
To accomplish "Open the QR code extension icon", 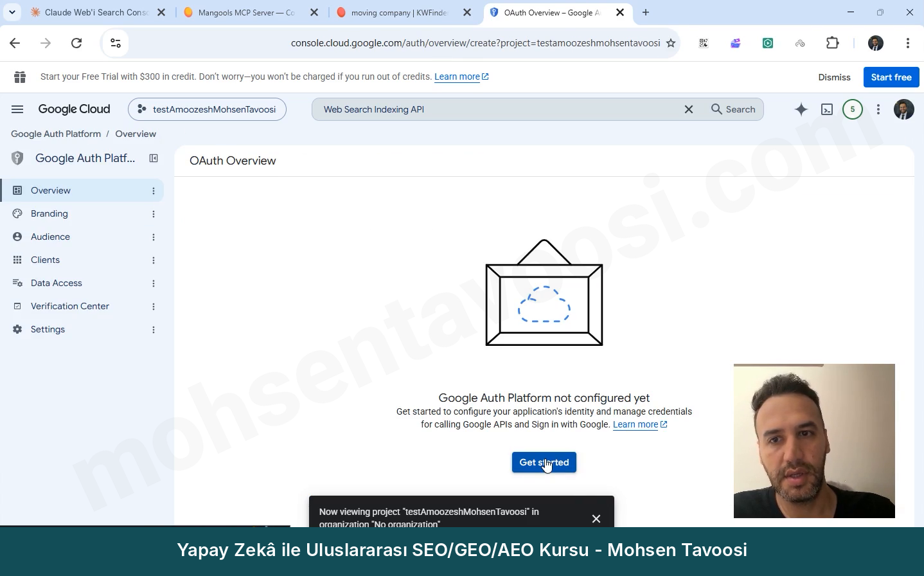I will (704, 43).
